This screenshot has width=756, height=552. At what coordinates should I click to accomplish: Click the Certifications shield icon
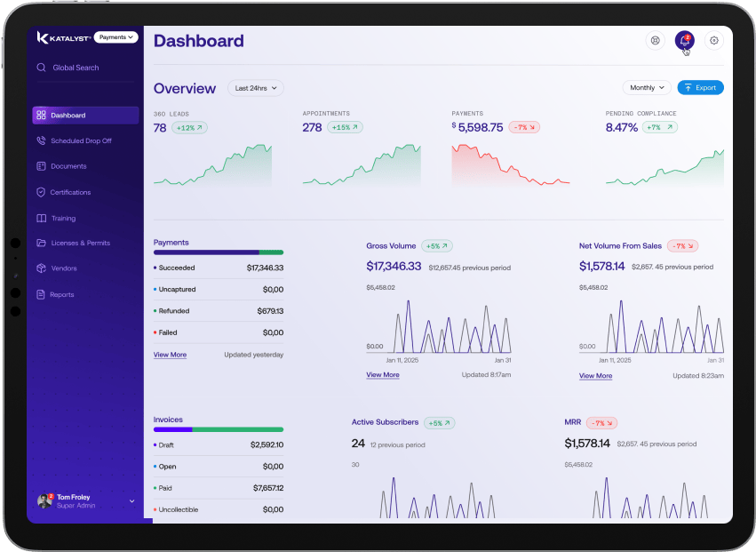coord(41,192)
